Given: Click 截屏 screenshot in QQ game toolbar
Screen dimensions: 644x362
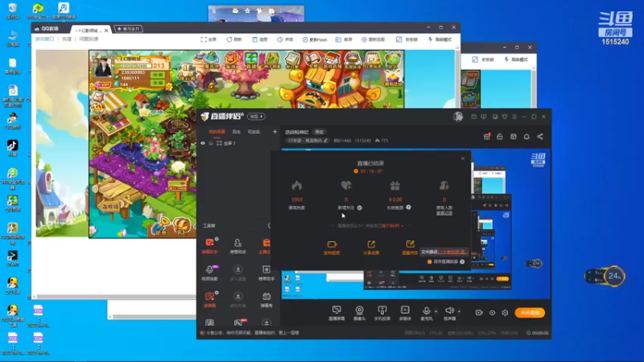Looking at the screenshot, I should (x=345, y=39).
